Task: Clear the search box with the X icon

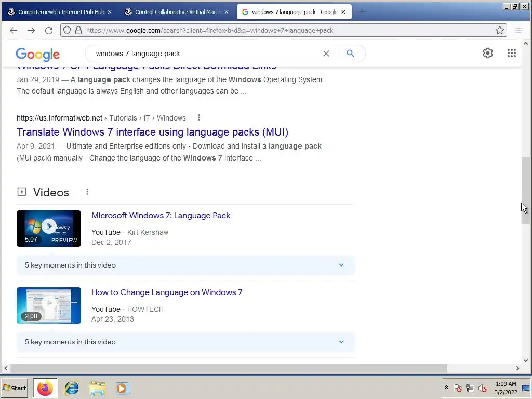Action: pyautogui.click(x=326, y=54)
